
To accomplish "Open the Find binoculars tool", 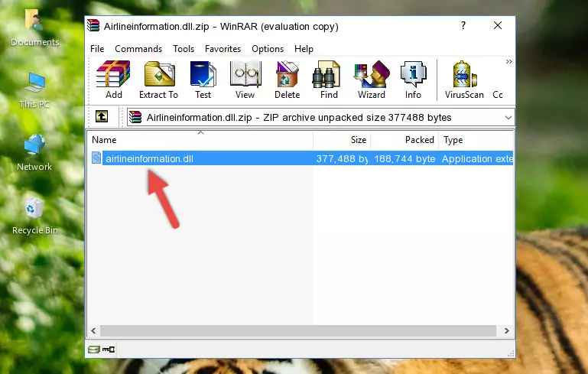I will point(329,80).
